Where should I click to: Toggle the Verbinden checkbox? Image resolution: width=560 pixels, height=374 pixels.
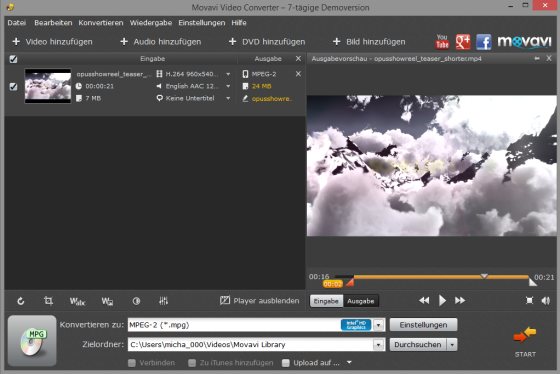pyautogui.click(x=132, y=363)
